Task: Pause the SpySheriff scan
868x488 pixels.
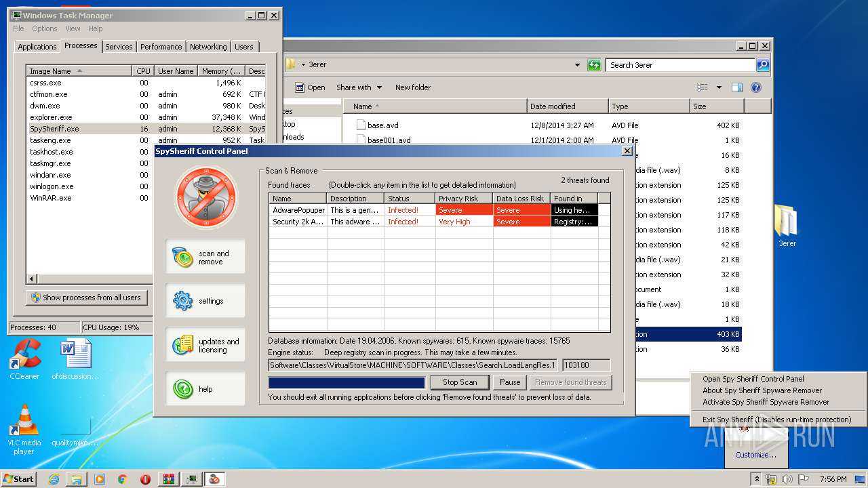Action: point(510,382)
